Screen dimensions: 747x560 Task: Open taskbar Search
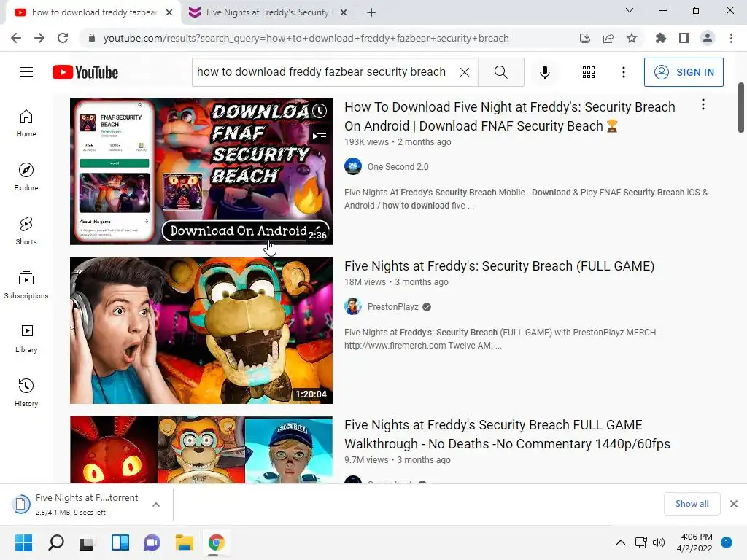pos(55,542)
